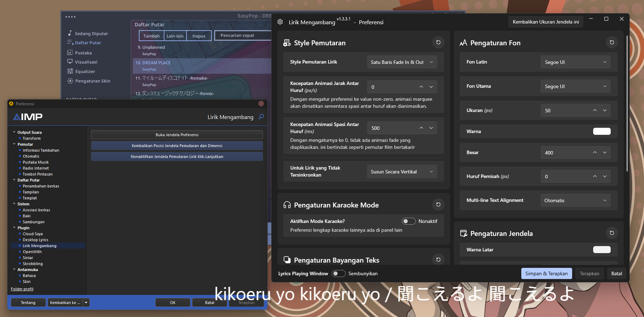Increase Besar font weight value

coord(595,153)
